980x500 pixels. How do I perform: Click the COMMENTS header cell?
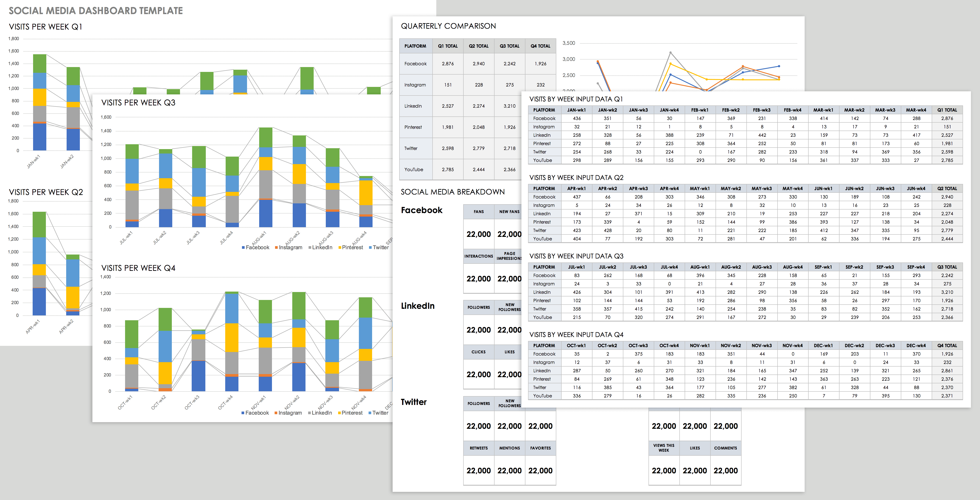[x=725, y=448]
